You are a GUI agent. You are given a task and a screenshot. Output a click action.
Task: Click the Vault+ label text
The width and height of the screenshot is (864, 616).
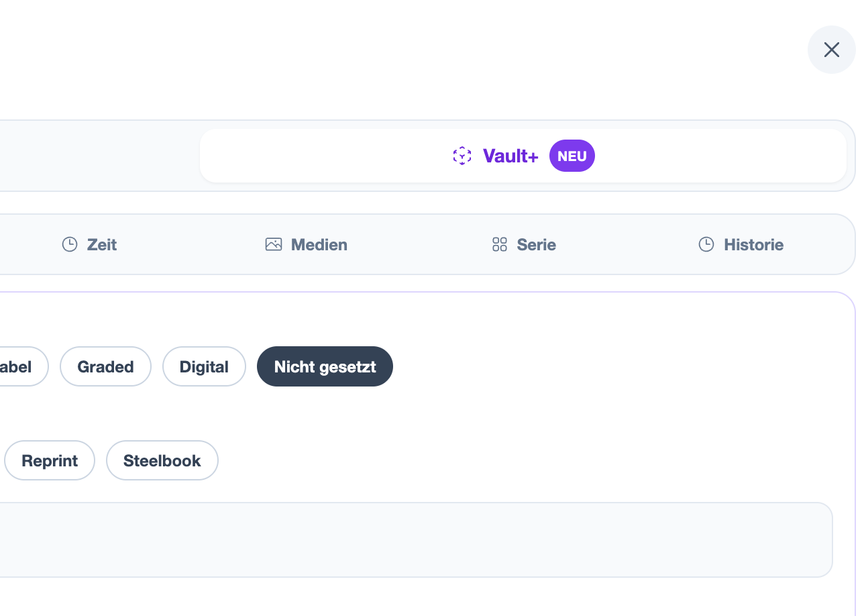(x=510, y=156)
